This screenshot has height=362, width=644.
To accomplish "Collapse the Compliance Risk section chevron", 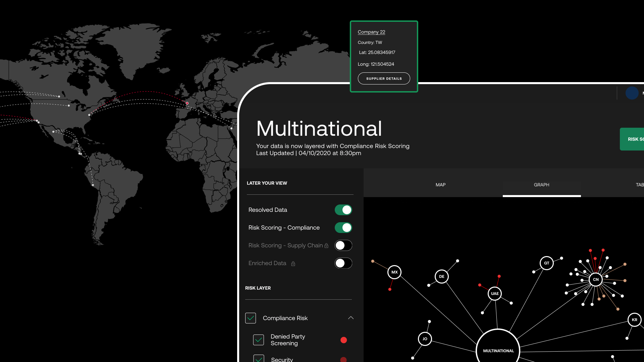I will 351,318.
